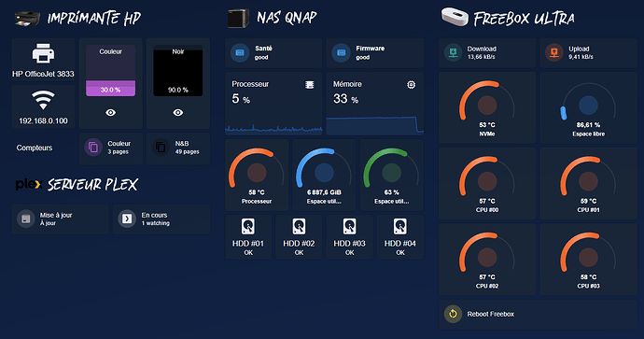Click the purple Couleur ink level bar
This screenshot has width=644, height=339.
pyautogui.click(x=110, y=89)
